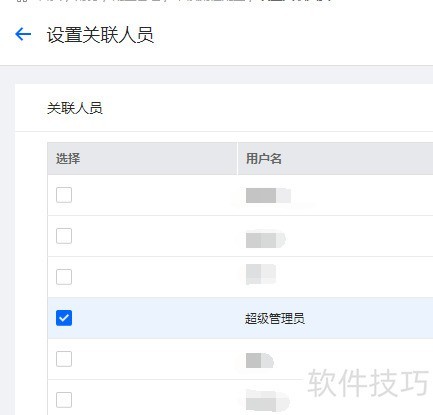Tick the checkbox in the second user row

(64, 236)
